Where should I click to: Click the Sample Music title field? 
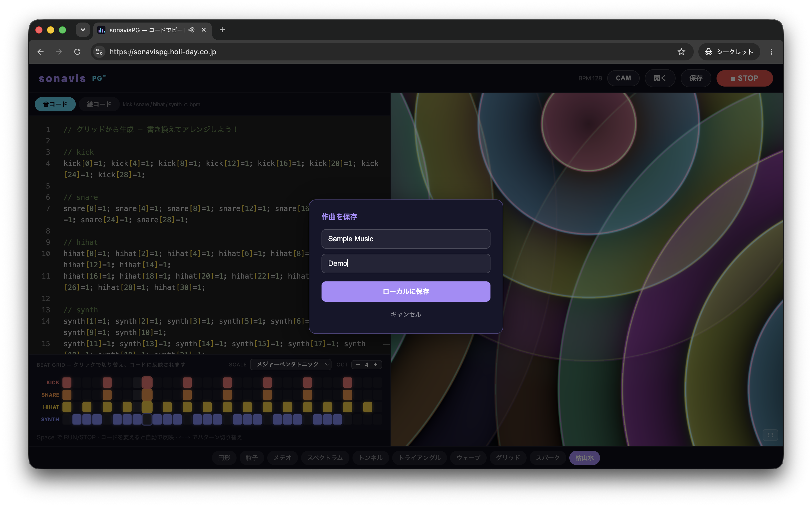point(405,238)
